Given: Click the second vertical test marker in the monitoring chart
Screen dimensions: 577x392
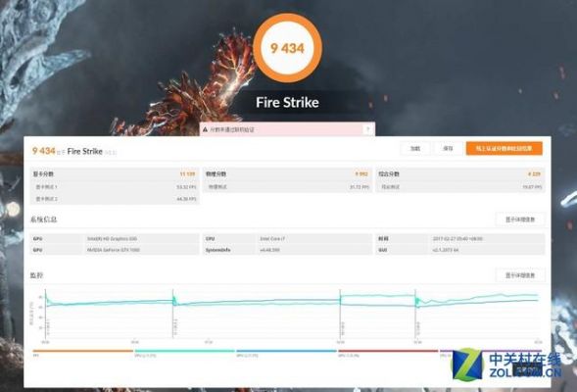Looking at the screenshot, I should (x=173, y=314).
